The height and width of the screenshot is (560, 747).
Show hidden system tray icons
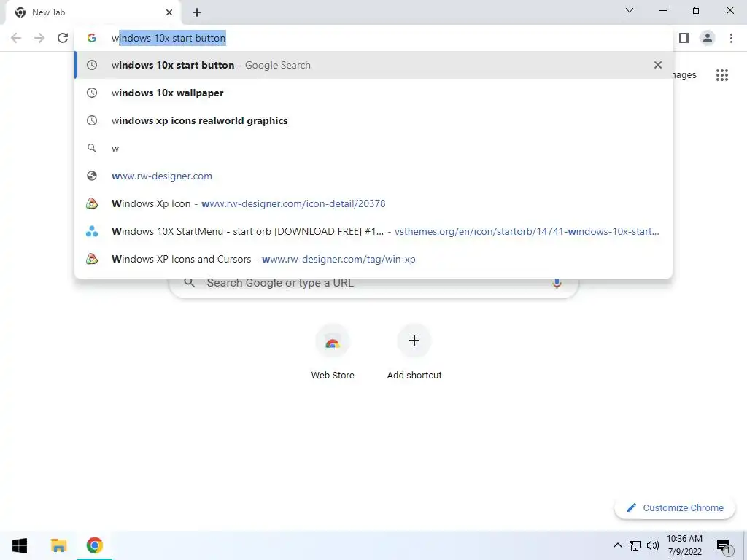[x=617, y=545]
